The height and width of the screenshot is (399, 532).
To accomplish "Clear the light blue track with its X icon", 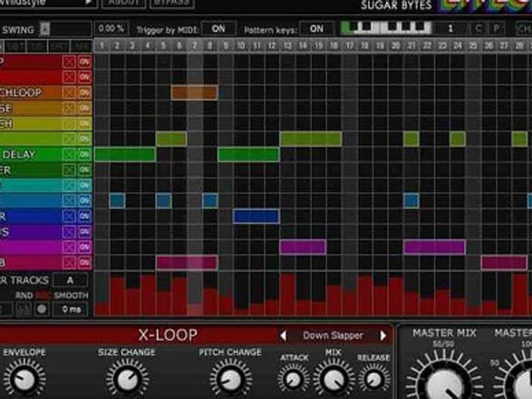I will (x=69, y=201).
